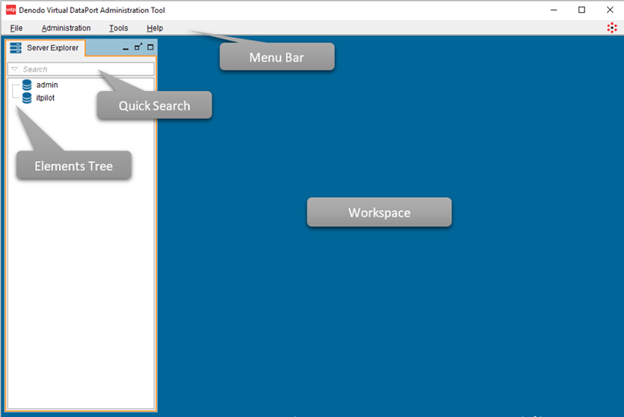624x417 pixels.
Task: Click the Search input field
Action: coord(81,69)
